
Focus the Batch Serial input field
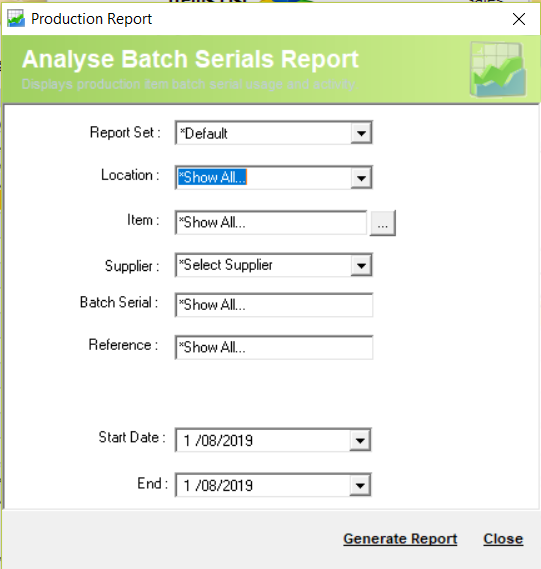pos(274,305)
